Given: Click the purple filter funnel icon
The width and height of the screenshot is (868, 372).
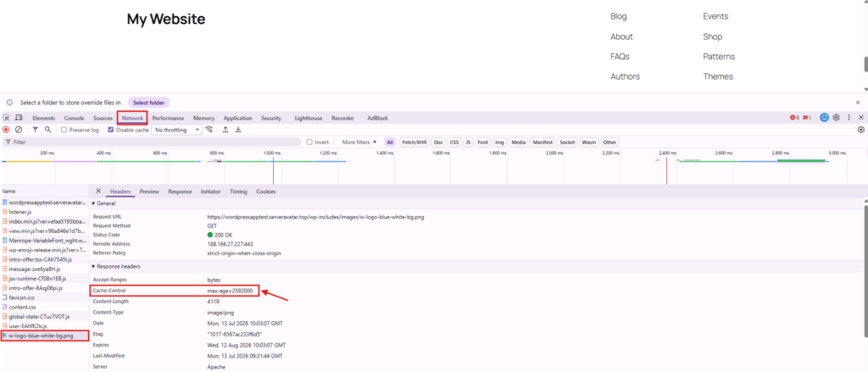Looking at the screenshot, I should 36,130.
